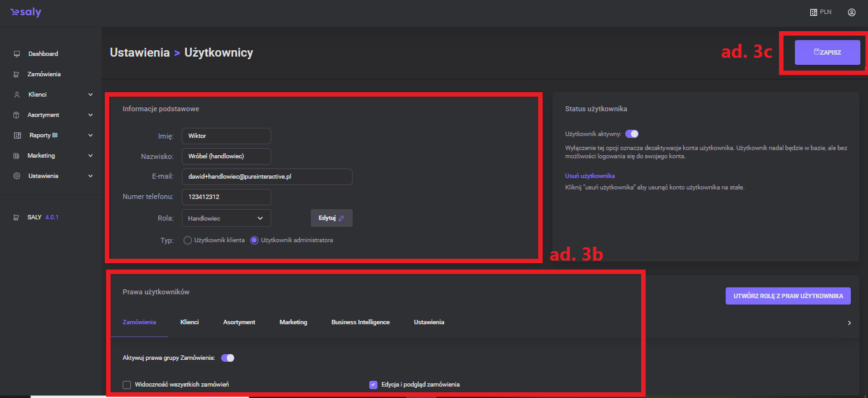Click the E-mail input field
The image size is (868, 398).
pos(266,177)
